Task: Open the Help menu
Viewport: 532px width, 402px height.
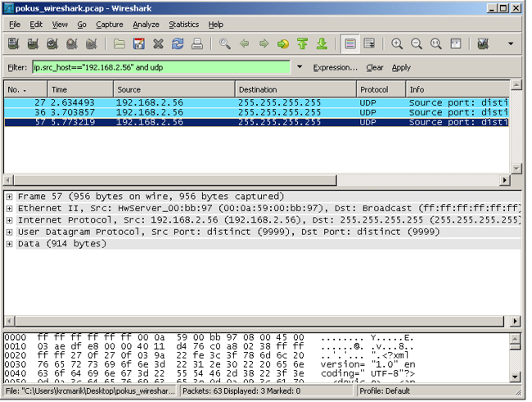Action: click(x=216, y=25)
